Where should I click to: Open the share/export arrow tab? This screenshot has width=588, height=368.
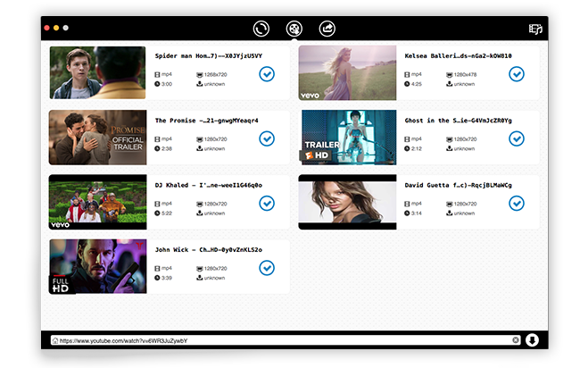[327, 29]
